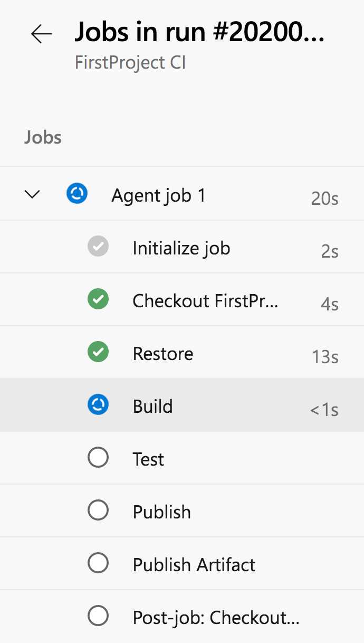Click the green success icon beside Restore
Screen dimensions: 364x643
tap(98, 352)
